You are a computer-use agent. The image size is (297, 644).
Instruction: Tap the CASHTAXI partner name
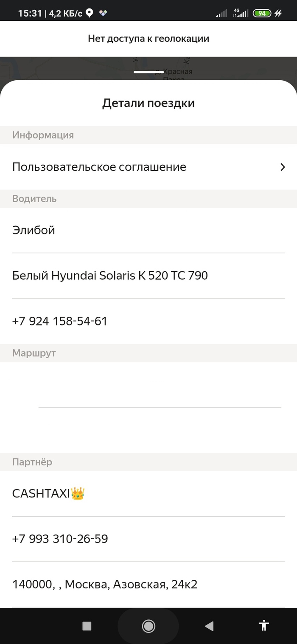click(x=41, y=493)
